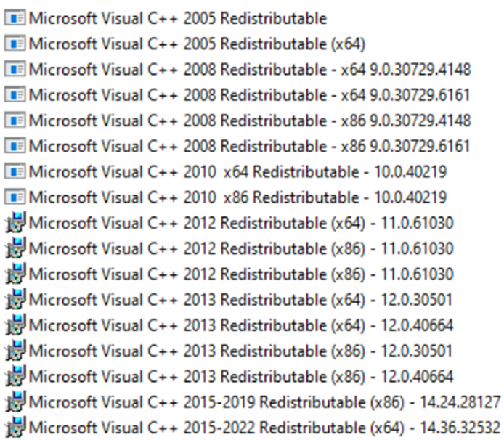Highlight Visual C++ 2013 (x86) 12.0.30501 entry

coord(241,351)
